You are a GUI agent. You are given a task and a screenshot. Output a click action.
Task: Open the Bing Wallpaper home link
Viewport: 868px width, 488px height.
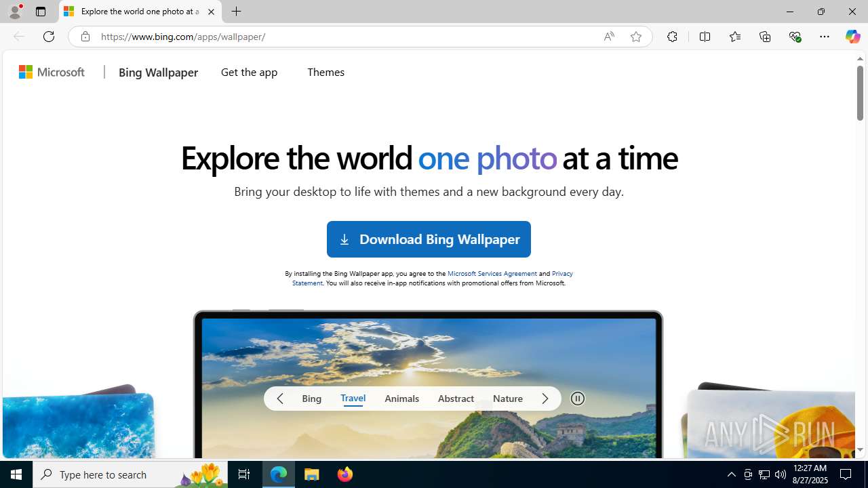coord(158,72)
